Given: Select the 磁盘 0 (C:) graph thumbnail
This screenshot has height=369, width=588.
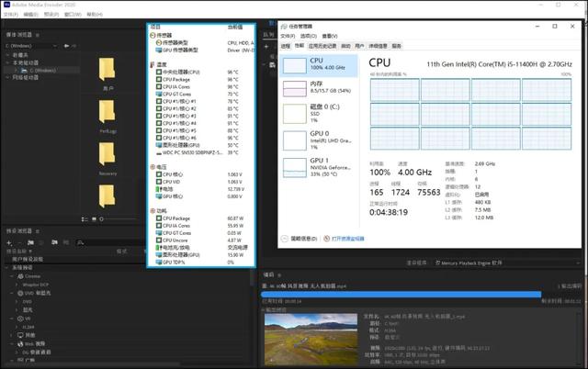Looking at the screenshot, I should [294, 114].
